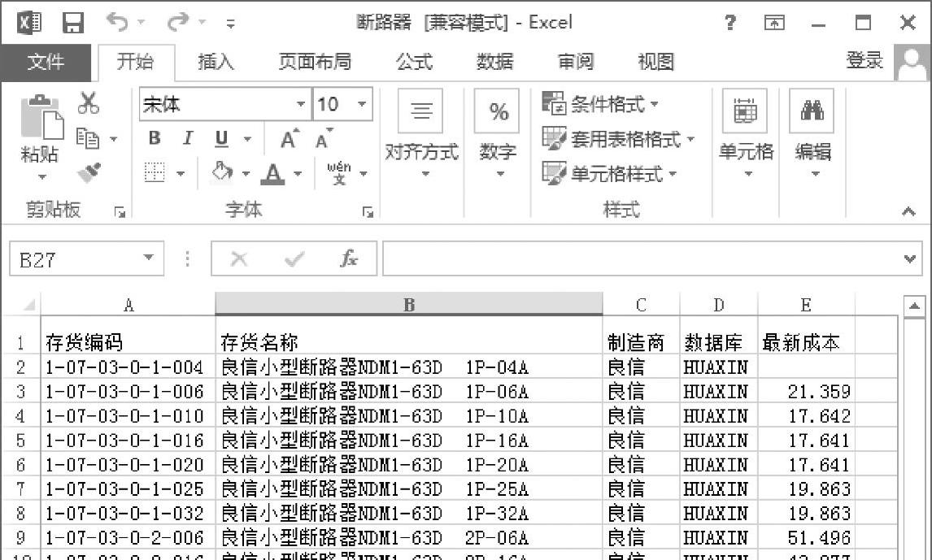Select column B header
Screen dimensions: 932x560
(x=409, y=305)
